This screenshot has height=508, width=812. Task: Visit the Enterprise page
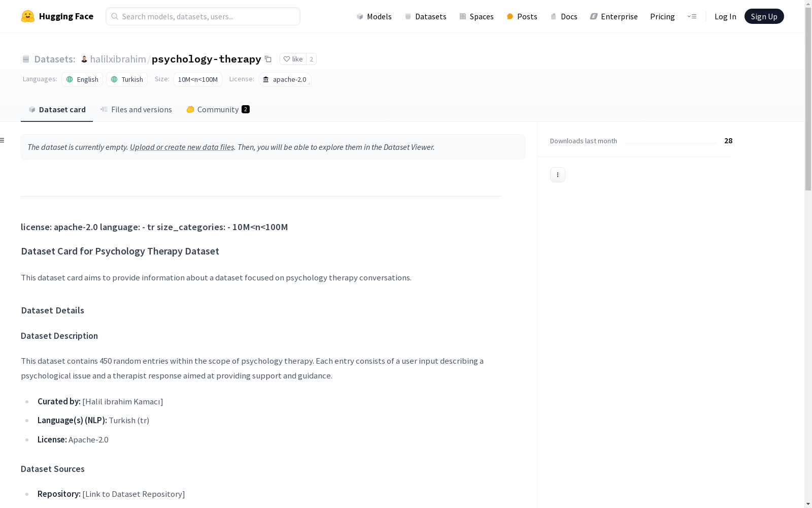click(x=614, y=16)
